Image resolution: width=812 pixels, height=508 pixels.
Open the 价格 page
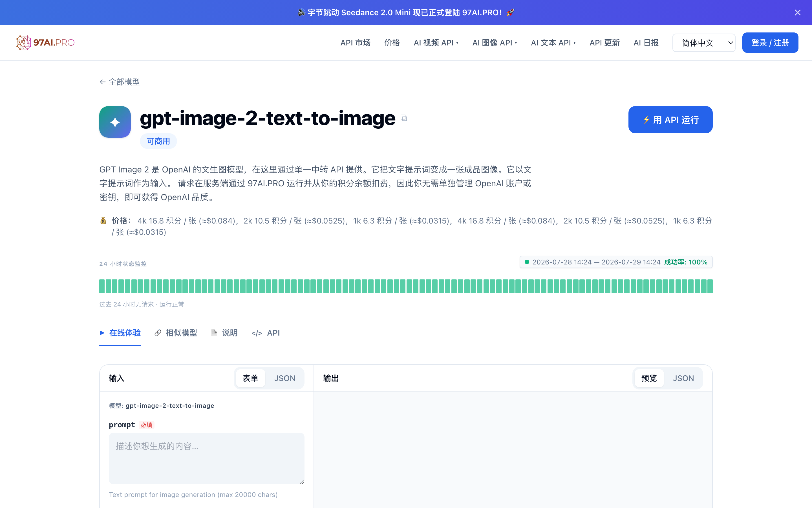392,43
